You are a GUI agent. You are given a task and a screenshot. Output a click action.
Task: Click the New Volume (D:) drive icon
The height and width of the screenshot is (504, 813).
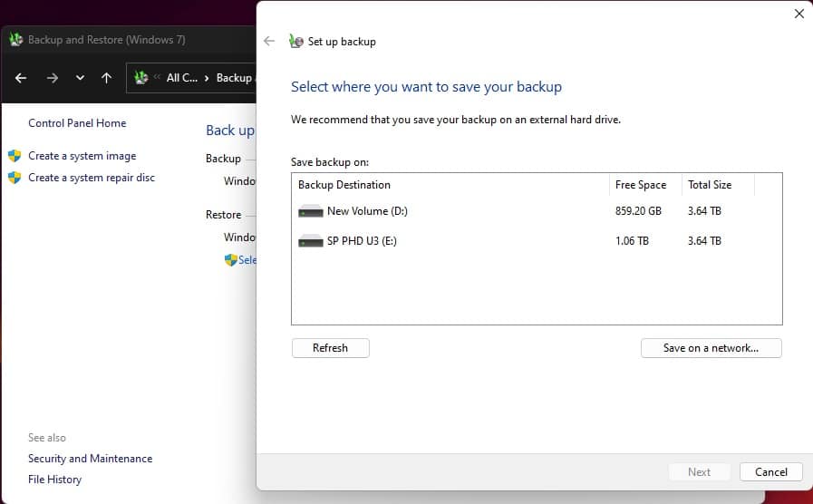311,211
